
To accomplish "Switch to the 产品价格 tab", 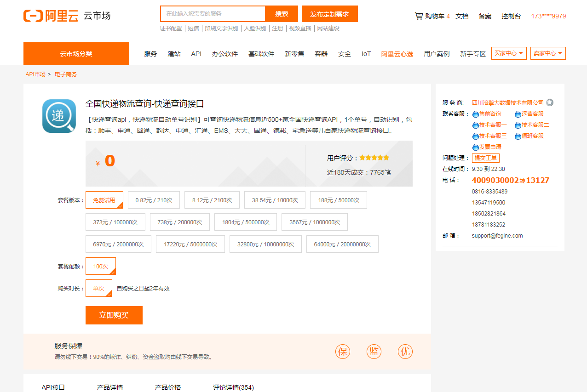I will [168, 387].
